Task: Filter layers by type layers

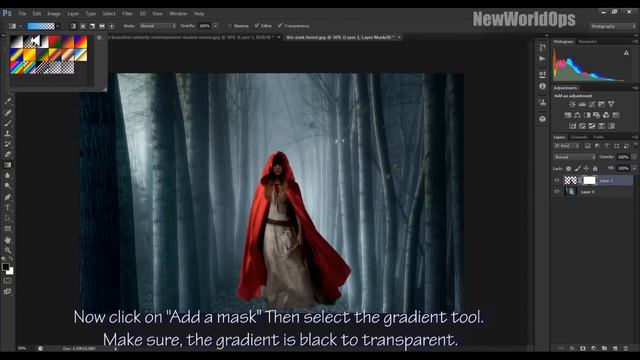Action: (607, 146)
